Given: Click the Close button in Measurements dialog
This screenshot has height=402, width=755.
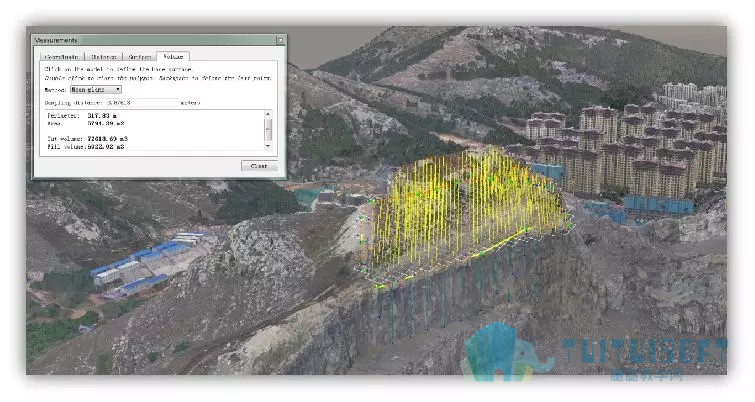Looking at the screenshot, I should [259, 166].
